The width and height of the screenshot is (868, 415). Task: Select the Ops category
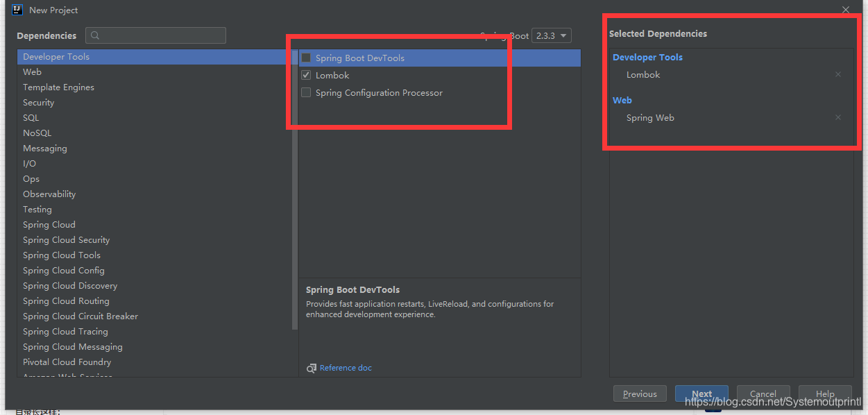pos(155,179)
